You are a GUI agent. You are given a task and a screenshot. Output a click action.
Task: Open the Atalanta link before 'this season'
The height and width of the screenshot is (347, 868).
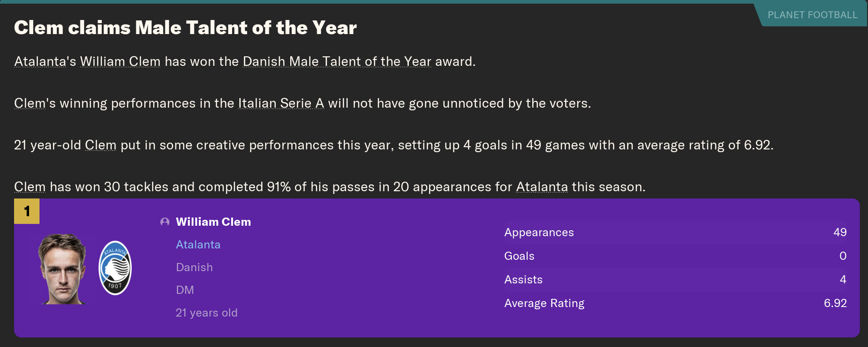click(x=542, y=187)
